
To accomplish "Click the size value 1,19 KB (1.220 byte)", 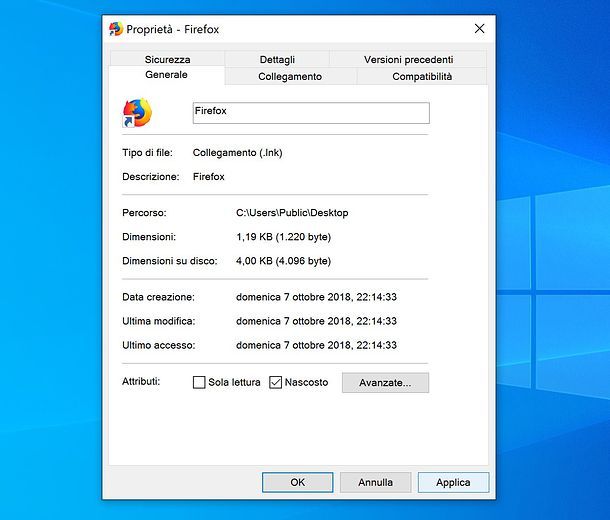I will click(284, 237).
